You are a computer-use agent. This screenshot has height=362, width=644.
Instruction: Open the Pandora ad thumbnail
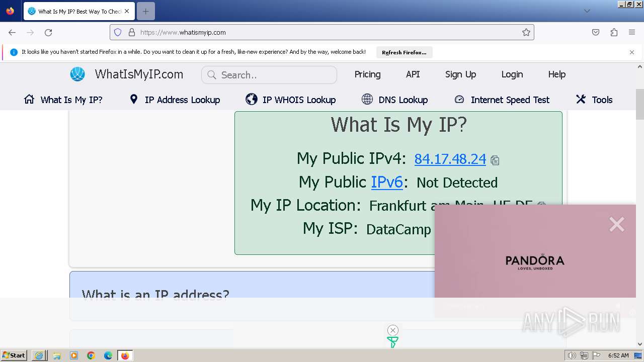[x=535, y=260]
